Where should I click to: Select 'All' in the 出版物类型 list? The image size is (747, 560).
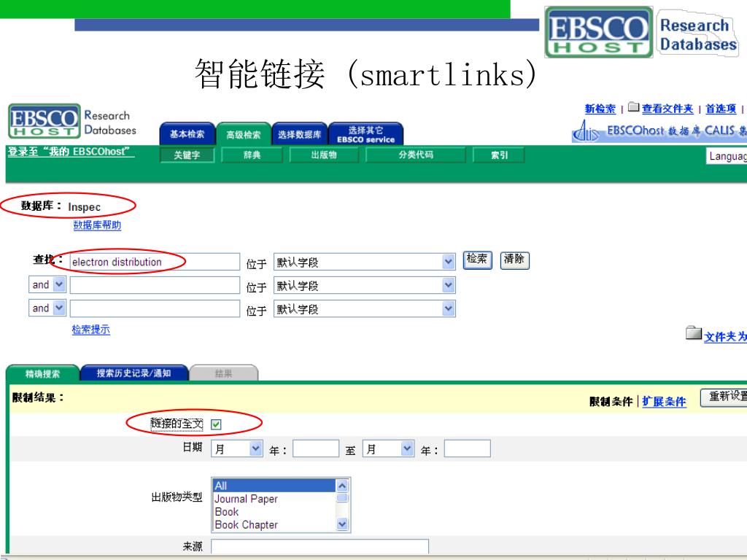[x=274, y=486]
